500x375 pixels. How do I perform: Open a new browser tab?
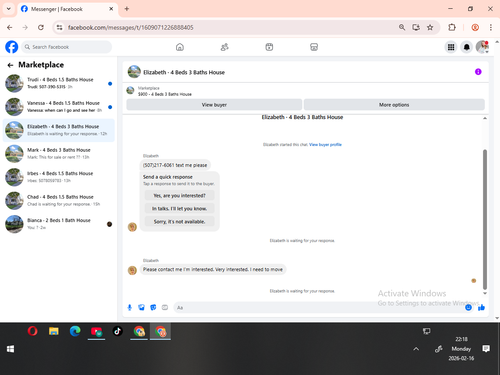(x=127, y=9)
